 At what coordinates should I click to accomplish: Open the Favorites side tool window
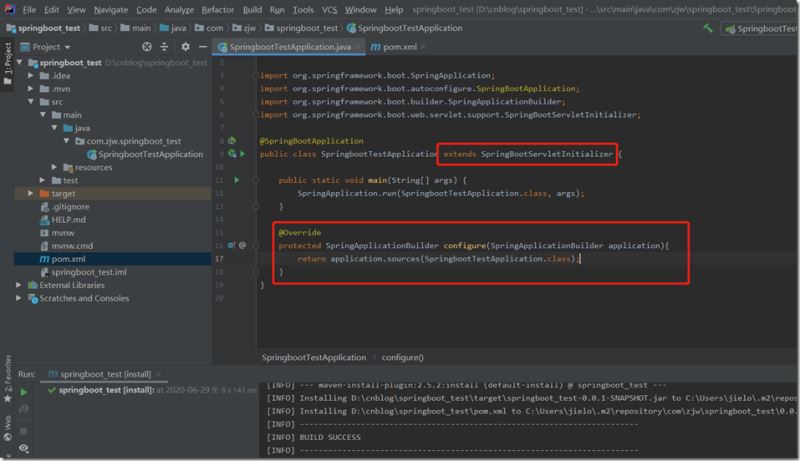tap(7, 376)
